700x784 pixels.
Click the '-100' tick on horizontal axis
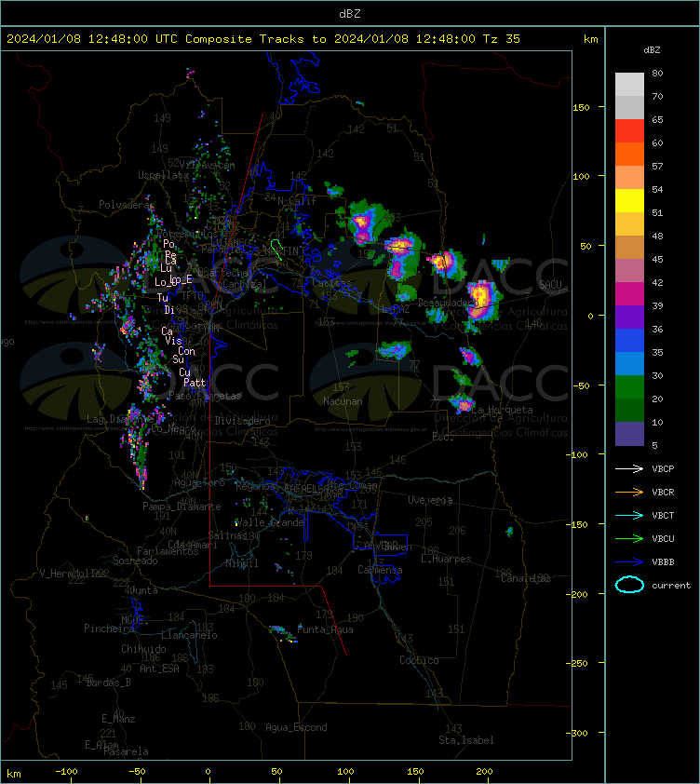[x=66, y=772]
